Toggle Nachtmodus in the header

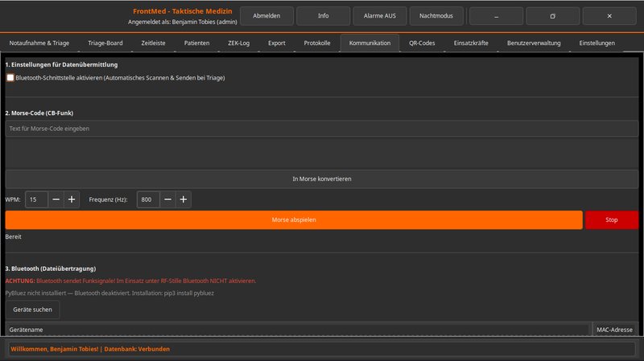pyautogui.click(x=436, y=16)
